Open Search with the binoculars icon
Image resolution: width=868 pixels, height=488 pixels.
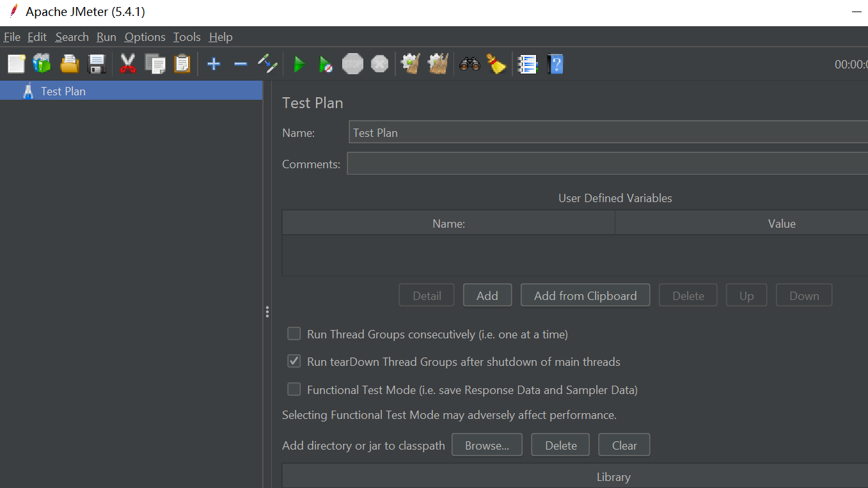pyautogui.click(x=470, y=64)
